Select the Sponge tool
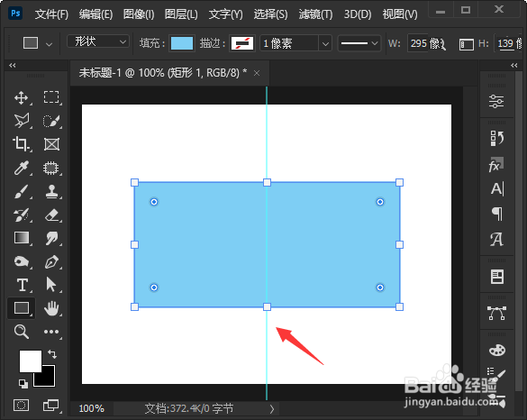This screenshot has width=527, height=420. coord(22,261)
